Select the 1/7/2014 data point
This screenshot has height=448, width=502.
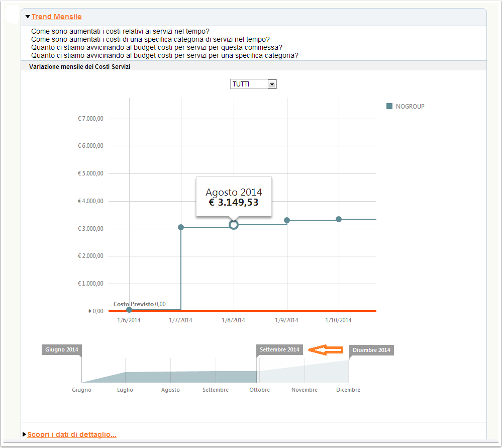181,227
